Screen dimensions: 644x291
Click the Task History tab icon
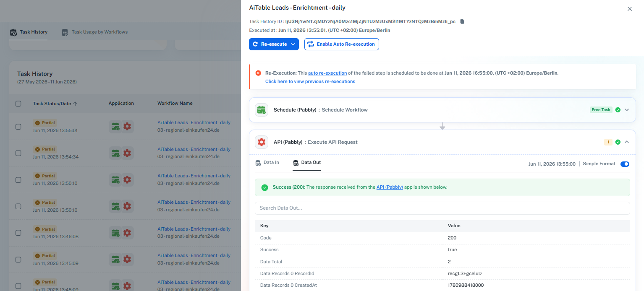[13, 32]
